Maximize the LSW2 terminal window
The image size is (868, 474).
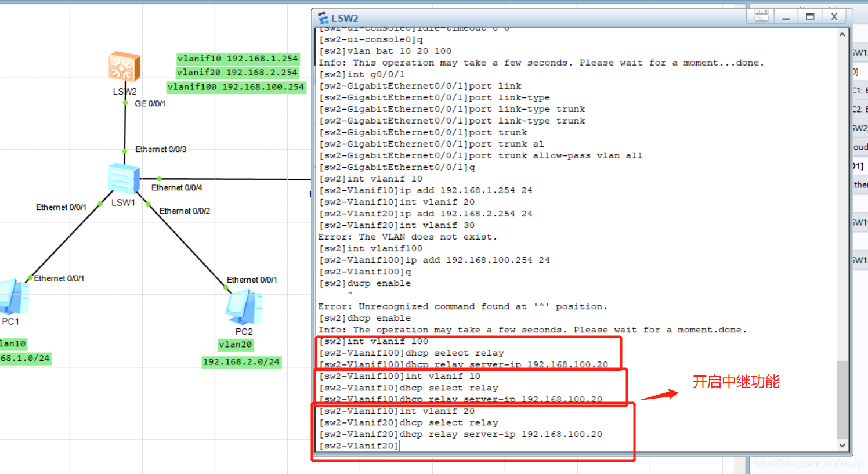pos(810,17)
